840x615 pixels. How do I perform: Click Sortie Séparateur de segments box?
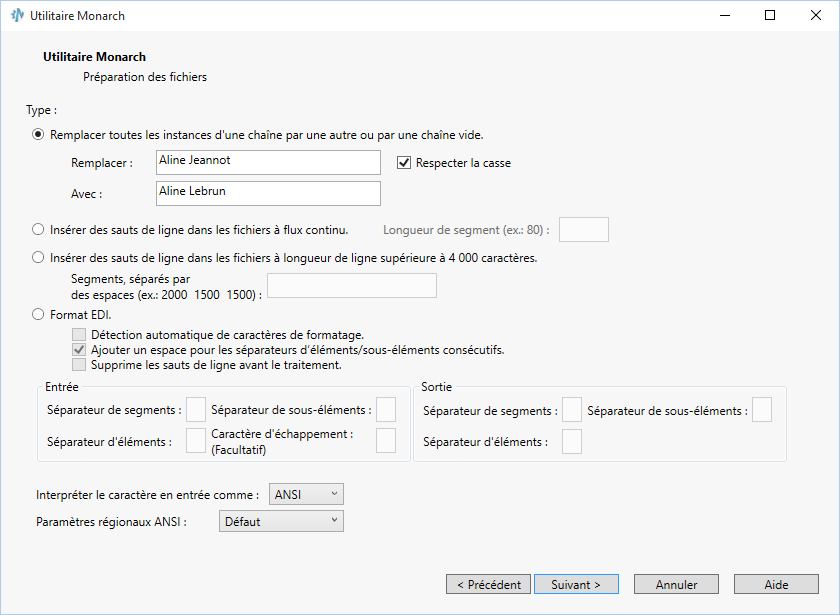[x=572, y=410]
